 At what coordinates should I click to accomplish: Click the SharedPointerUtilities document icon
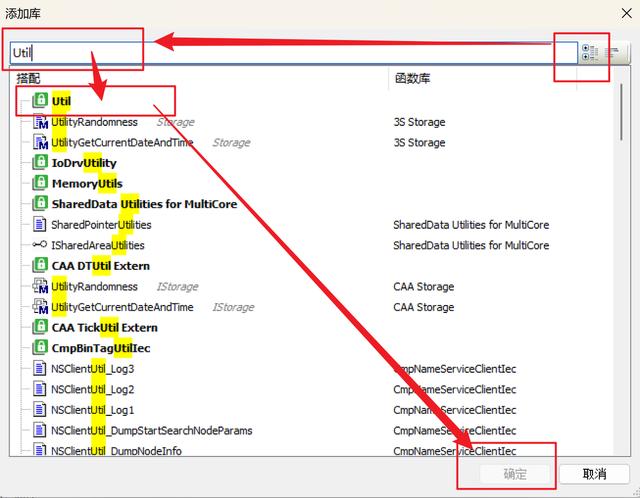pos(40,225)
